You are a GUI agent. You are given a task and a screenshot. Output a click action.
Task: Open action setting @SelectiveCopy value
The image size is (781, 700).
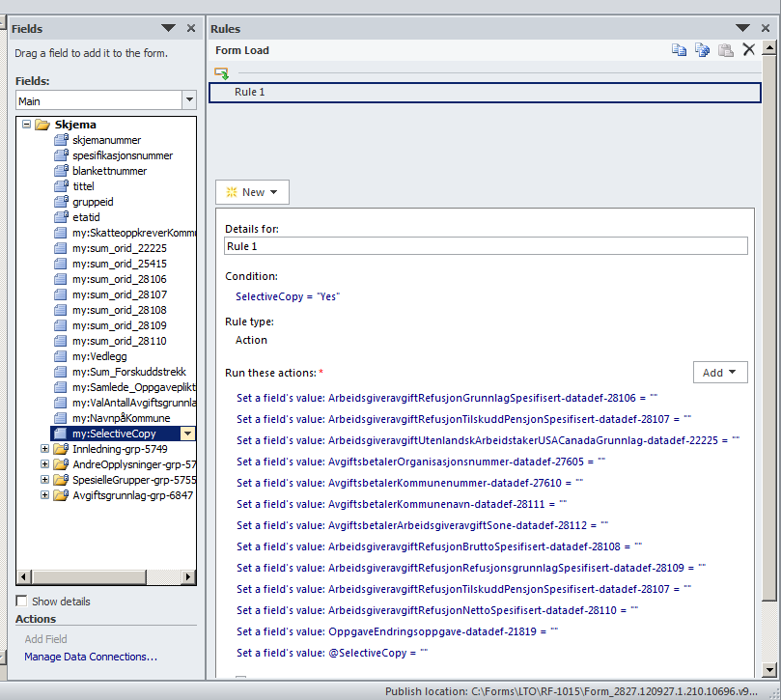pyautogui.click(x=332, y=653)
